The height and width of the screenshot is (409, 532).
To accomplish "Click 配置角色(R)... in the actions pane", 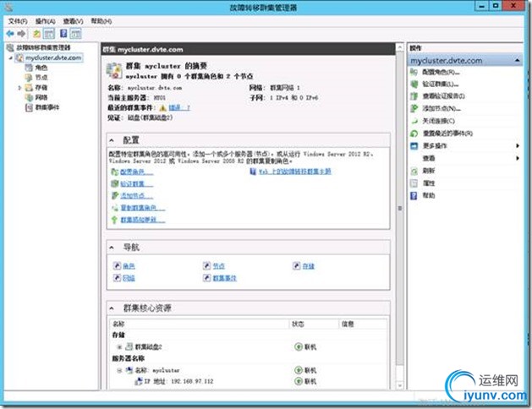I will click(441, 72).
